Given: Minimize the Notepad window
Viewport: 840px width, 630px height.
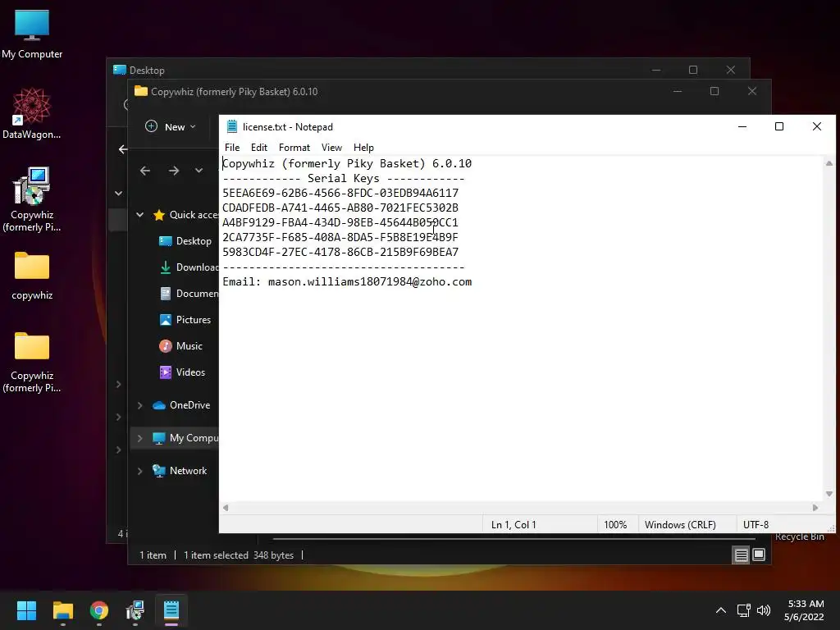Looking at the screenshot, I should coord(742,126).
